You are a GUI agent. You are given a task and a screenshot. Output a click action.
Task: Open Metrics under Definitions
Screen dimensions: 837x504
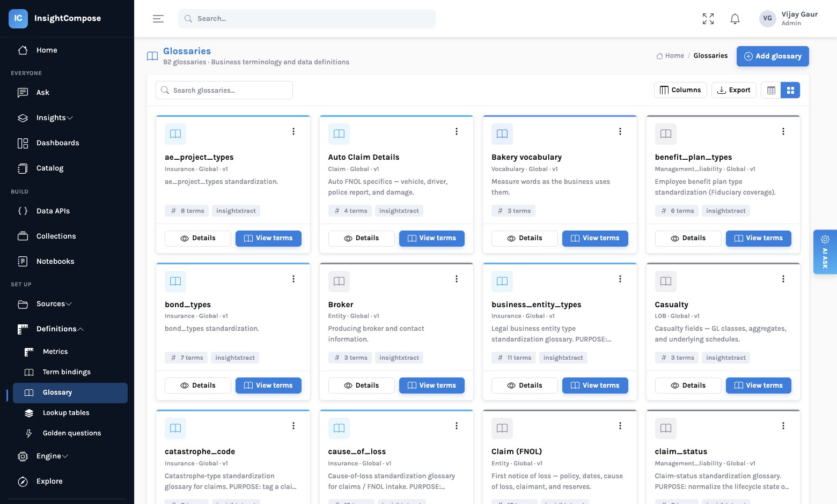pos(70,352)
